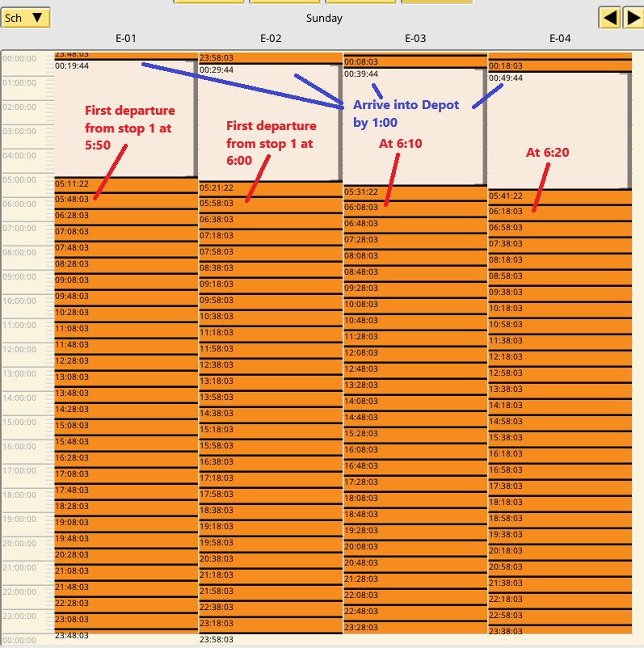The image size is (644, 648).
Task: Select E-01 trip starting 12:28:03
Action: click(x=126, y=363)
